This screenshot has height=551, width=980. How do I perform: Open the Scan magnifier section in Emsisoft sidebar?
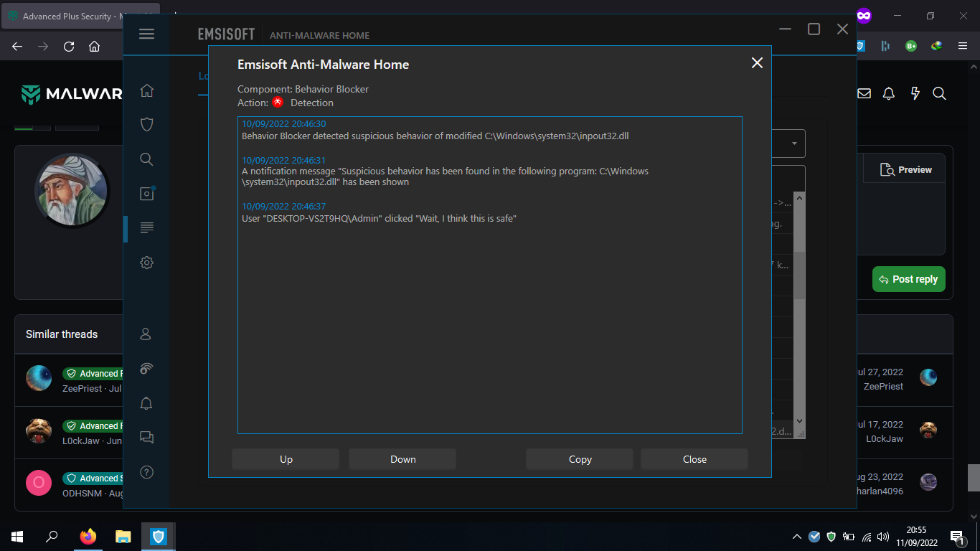(x=146, y=159)
